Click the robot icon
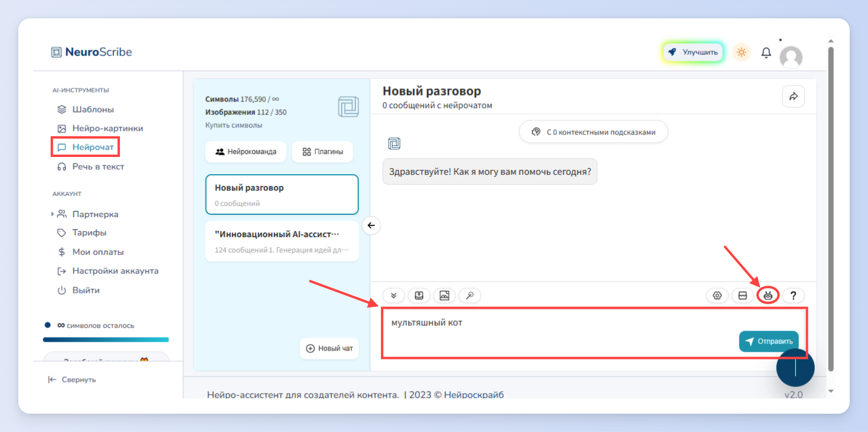 pos(768,296)
